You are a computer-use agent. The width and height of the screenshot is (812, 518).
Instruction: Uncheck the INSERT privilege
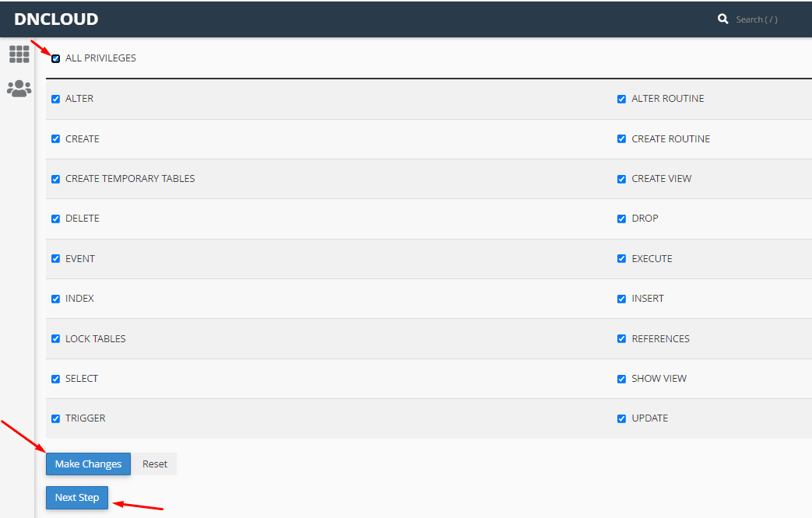tap(621, 299)
